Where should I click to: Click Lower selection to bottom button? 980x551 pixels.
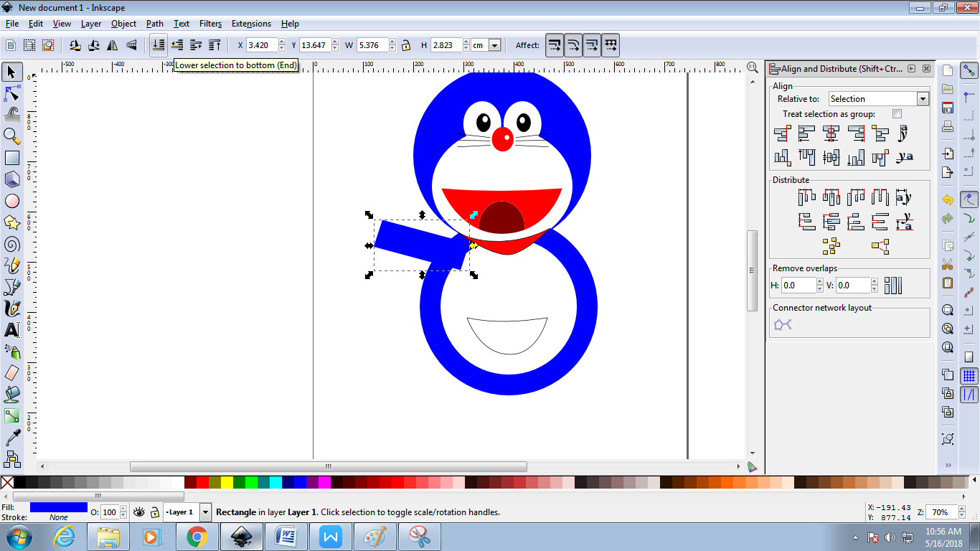pyautogui.click(x=159, y=45)
